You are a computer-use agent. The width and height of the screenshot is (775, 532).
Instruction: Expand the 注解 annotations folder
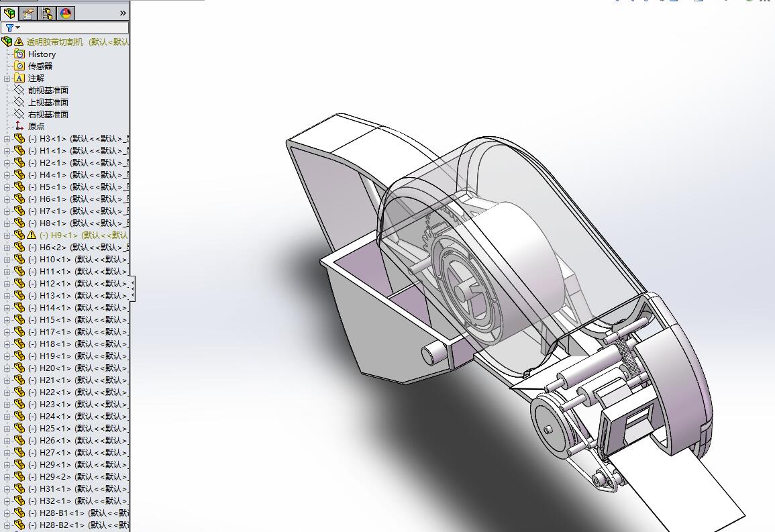pyautogui.click(x=7, y=78)
